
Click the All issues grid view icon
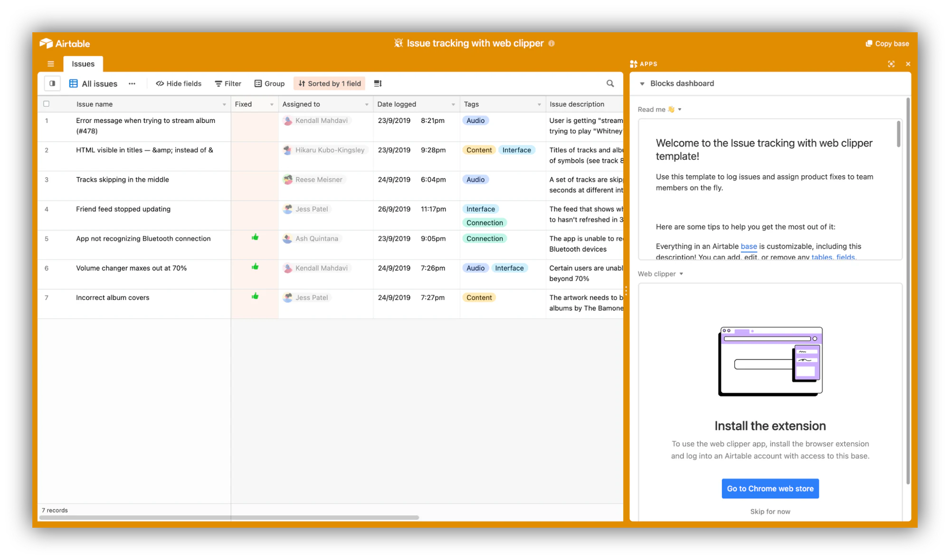[x=74, y=84]
